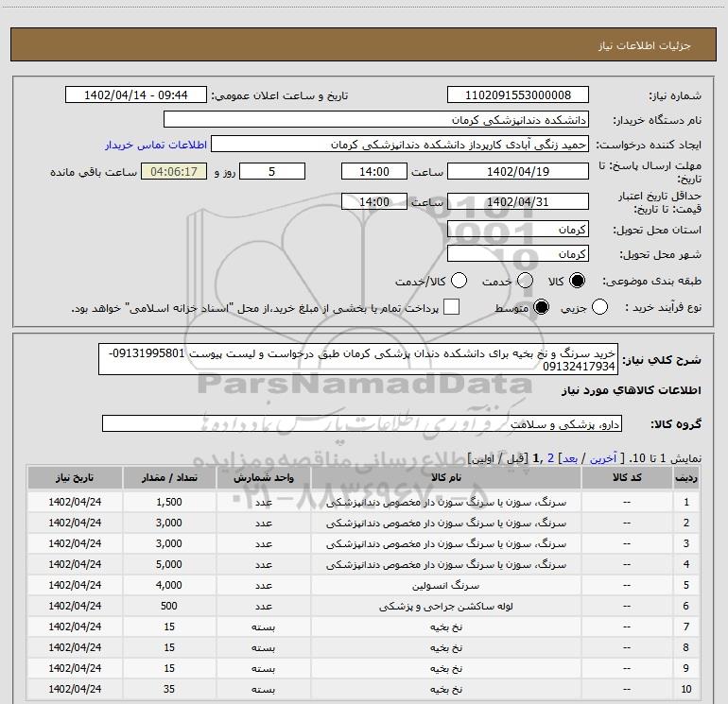
Task: Click the buyer organization name field
Action: tap(376, 120)
